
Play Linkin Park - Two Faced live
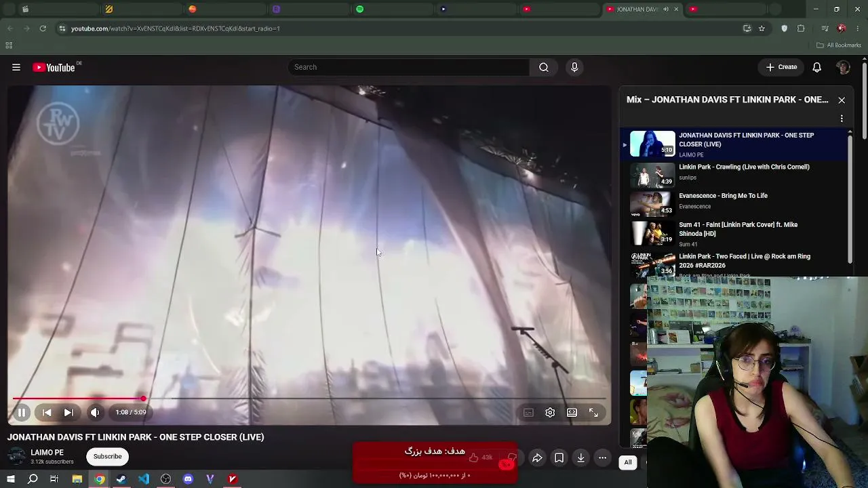point(734,263)
